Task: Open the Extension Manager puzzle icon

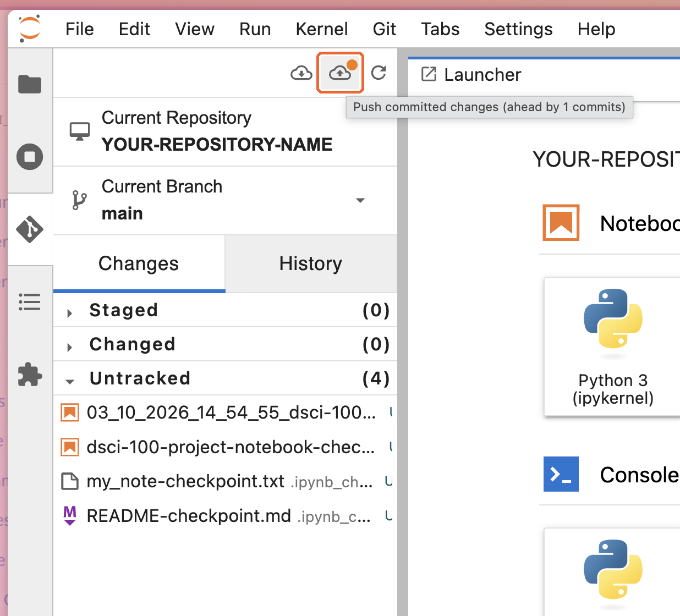Action: [x=30, y=375]
